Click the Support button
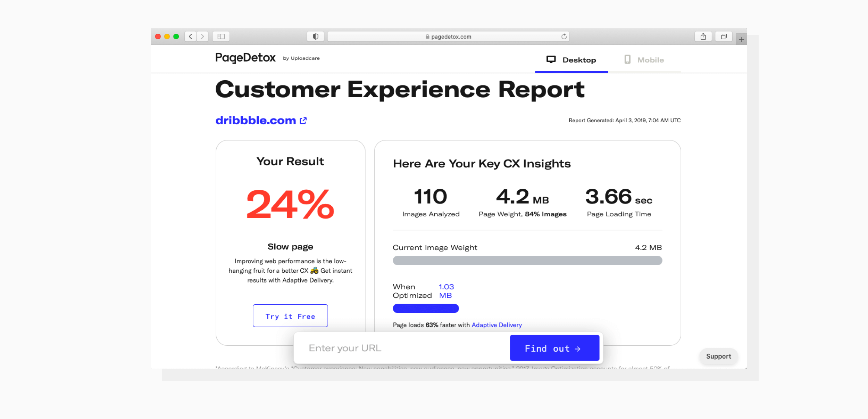This screenshot has height=419, width=868. tap(719, 356)
